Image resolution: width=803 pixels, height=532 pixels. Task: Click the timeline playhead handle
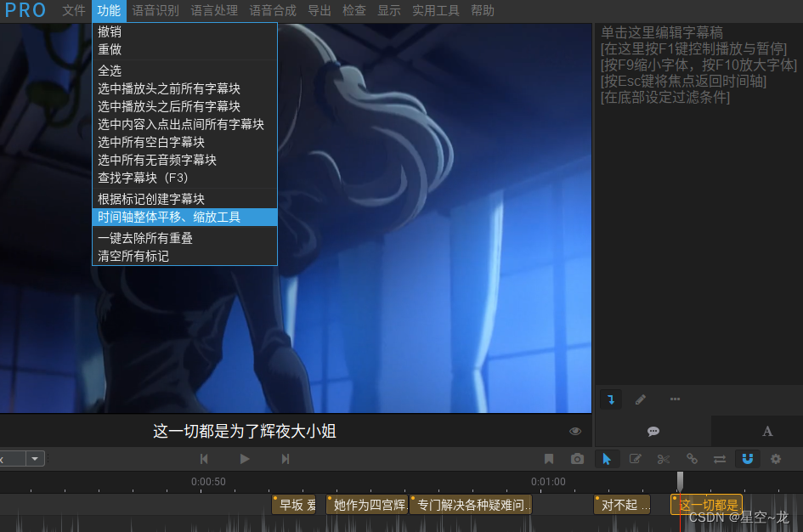click(680, 481)
